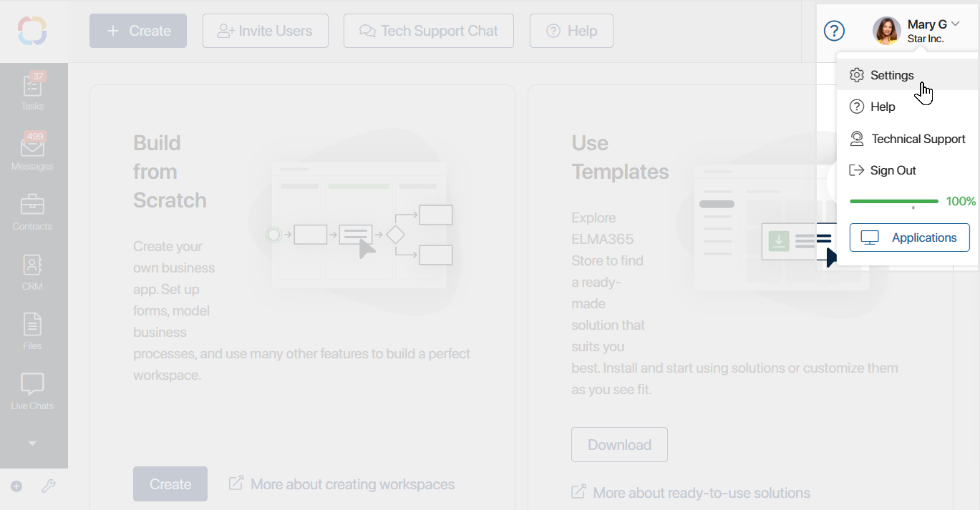
Task: Click the blue question mark icon
Action: tap(834, 31)
